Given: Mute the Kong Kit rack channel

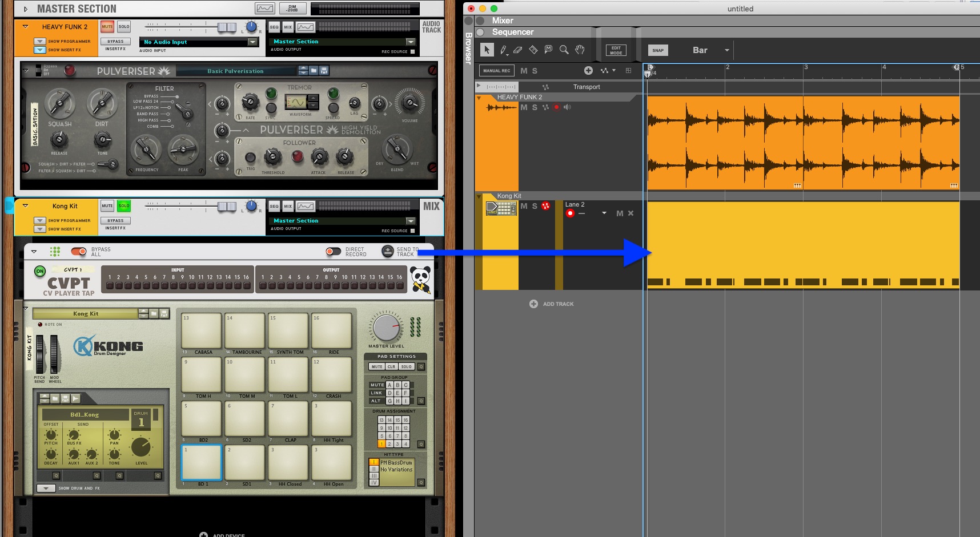Looking at the screenshot, I should (107, 205).
